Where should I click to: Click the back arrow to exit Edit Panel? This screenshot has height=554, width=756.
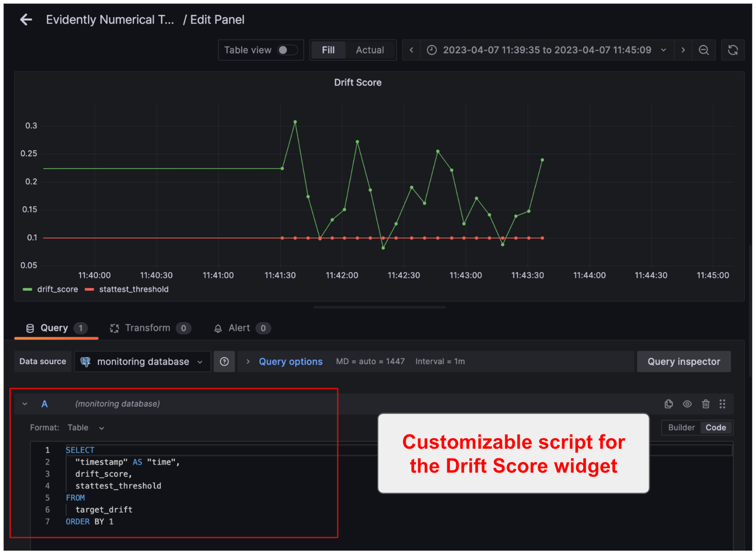tap(26, 19)
